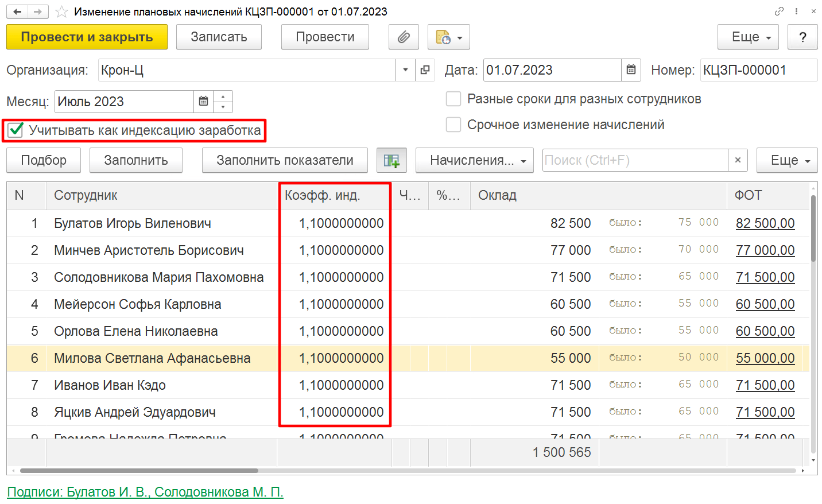
Task: Open ФОТ link 77 000,00 for Минчев
Action: pos(765,250)
